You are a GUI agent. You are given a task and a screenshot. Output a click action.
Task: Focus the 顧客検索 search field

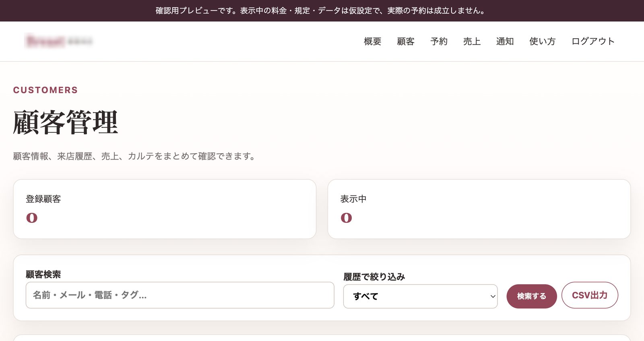[180, 295]
